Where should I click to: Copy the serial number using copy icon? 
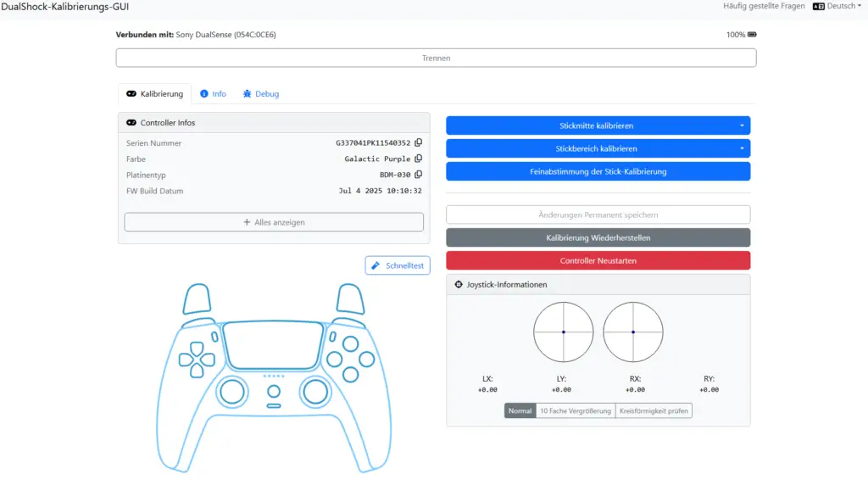pos(418,143)
